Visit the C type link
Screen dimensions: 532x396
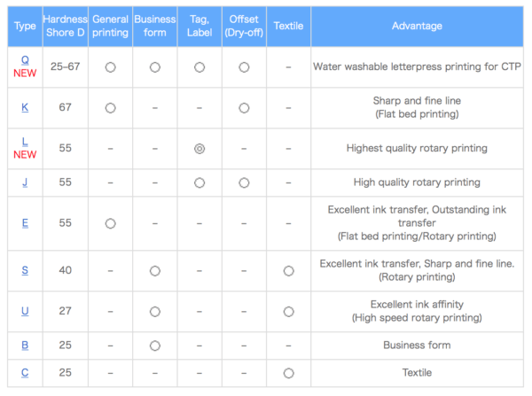(25, 373)
